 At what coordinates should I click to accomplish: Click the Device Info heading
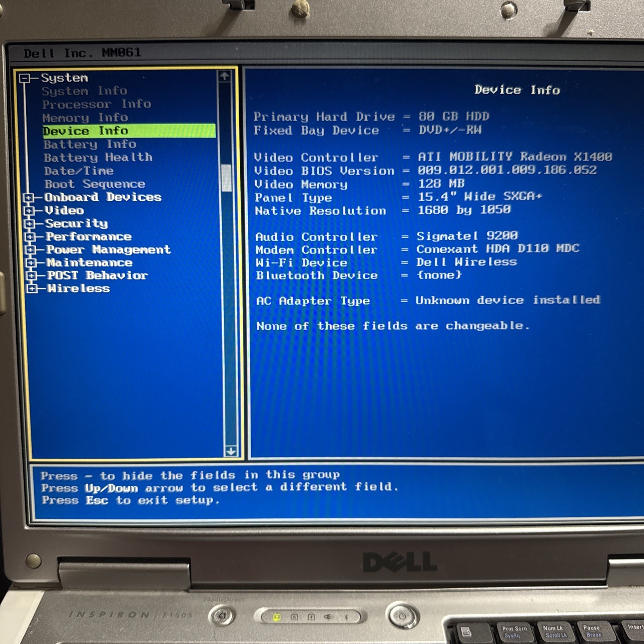click(517, 90)
